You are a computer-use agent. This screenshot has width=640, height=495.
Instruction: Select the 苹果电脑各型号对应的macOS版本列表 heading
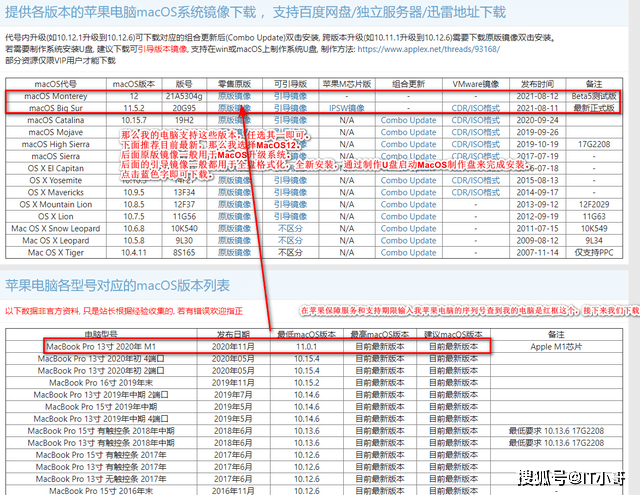(x=118, y=285)
